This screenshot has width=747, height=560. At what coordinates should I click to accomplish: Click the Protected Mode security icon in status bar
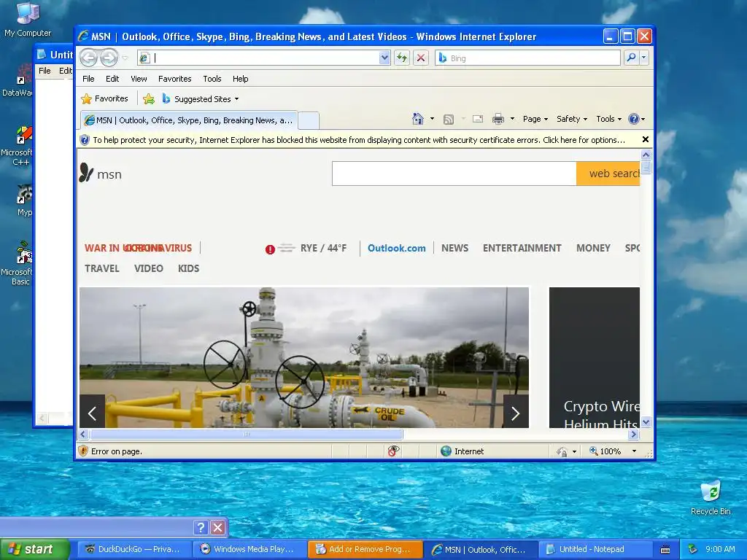[562, 451]
